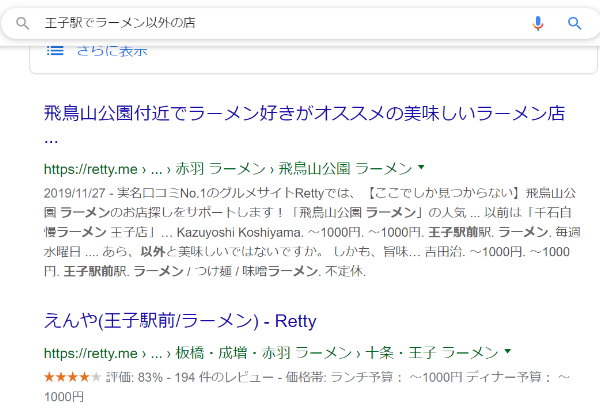Open dropdown arrow after 飛鳥山公園 ラーメン breadcrumb

(x=421, y=167)
